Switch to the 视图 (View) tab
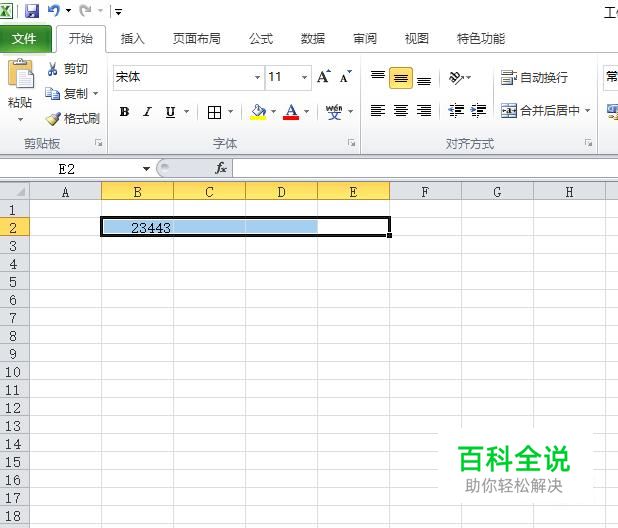 pos(417,39)
